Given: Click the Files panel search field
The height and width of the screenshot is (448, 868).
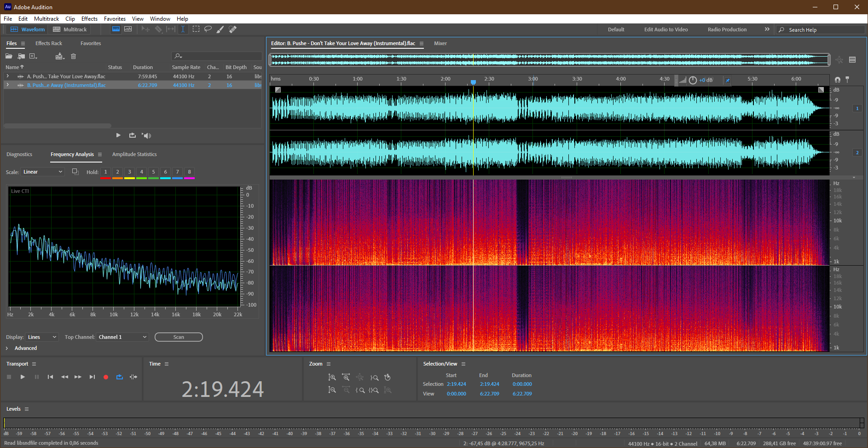Looking at the screenshot, I should pos(217,56).
